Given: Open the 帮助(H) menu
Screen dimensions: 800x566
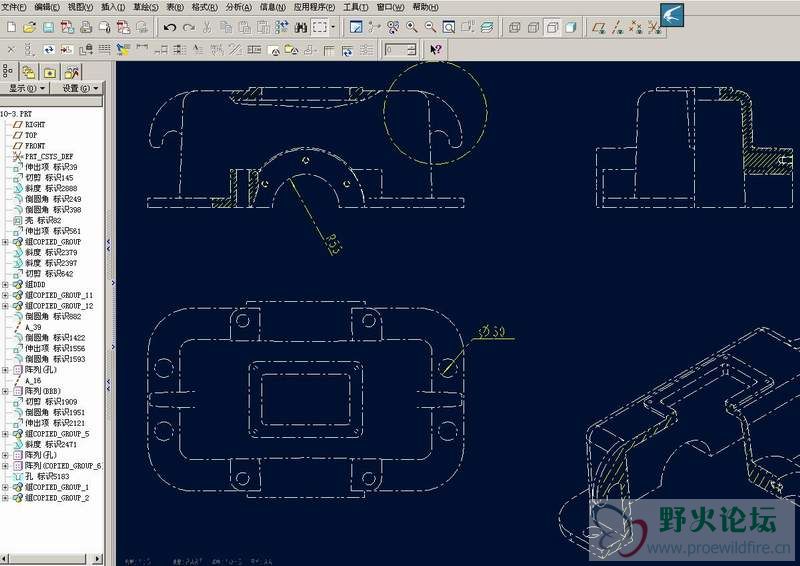Looking at the screenshot, I should (425, 7).
